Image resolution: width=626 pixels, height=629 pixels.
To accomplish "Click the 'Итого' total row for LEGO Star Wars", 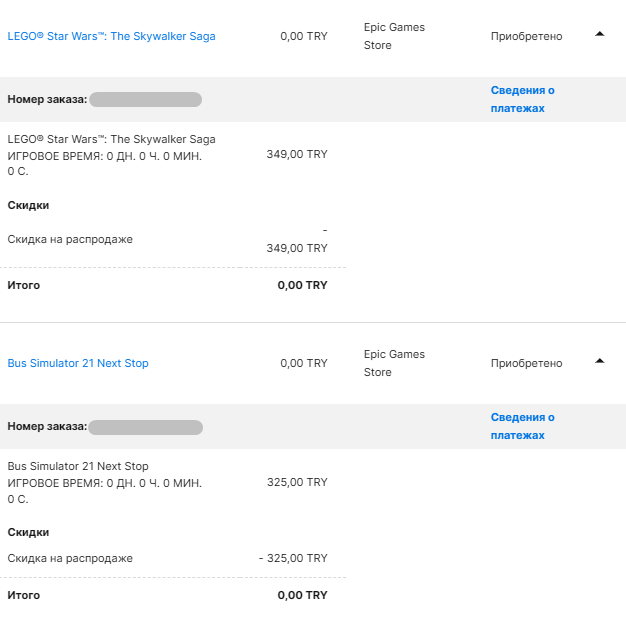I will [24, 285].
